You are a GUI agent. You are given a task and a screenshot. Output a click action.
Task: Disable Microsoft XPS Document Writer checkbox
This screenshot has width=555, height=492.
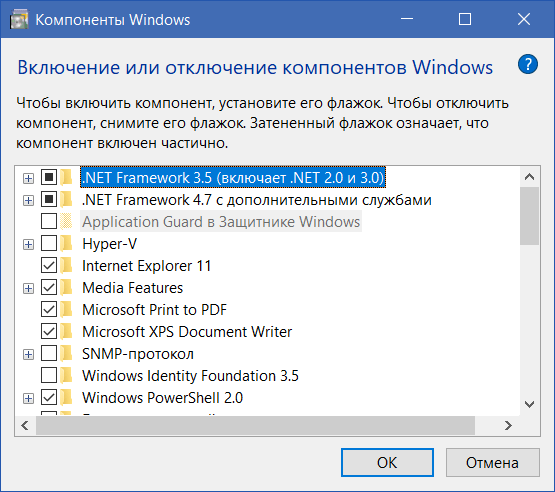point(49,332)
